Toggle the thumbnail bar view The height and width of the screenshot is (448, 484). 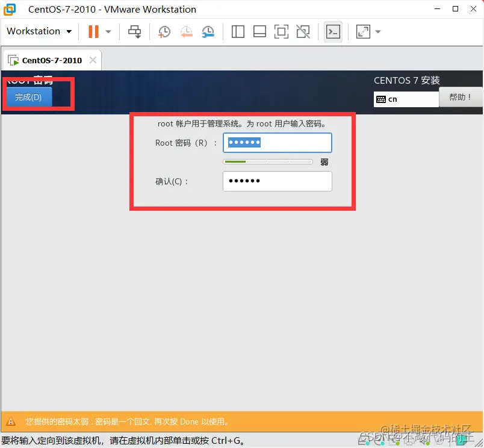coord(259,31)
